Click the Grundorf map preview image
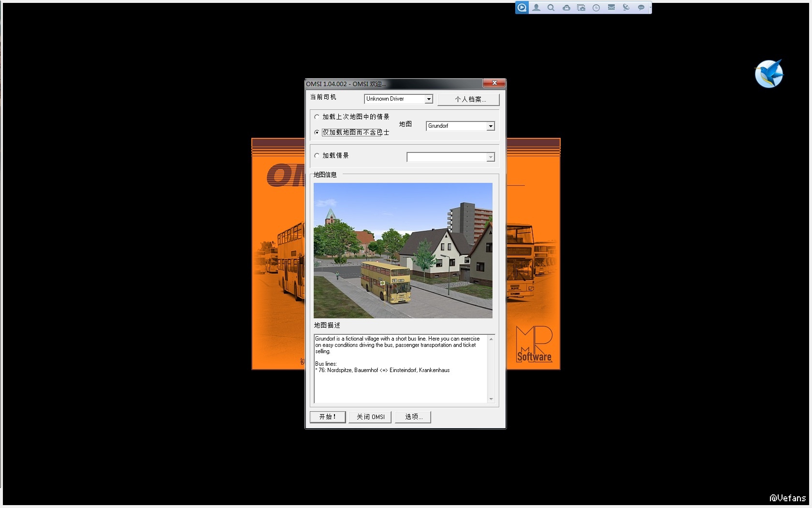Image resolution: width=812 pixels, height=508 pixels. coord(403,250)
